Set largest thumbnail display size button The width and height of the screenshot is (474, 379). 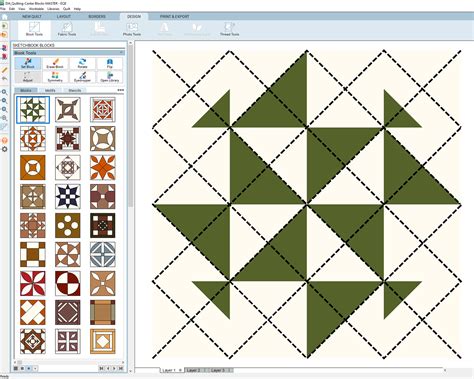(16, 368)
